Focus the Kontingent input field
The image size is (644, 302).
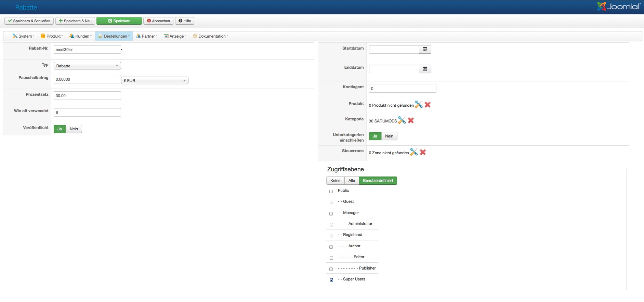pyautogui.click(x=403, y=89)
